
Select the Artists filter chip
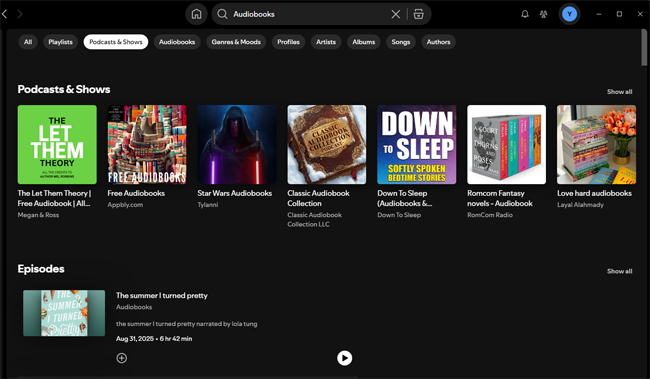click(326, 42)
